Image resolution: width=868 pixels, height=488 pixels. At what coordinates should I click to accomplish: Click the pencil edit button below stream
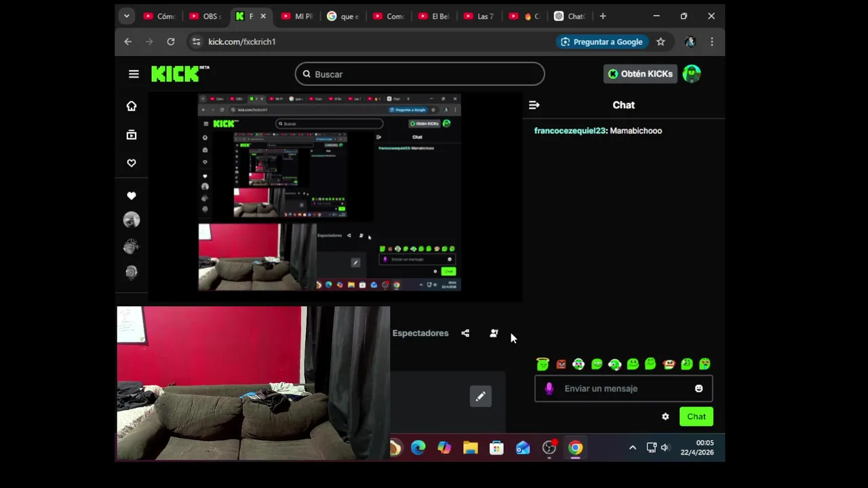(480, 396)
